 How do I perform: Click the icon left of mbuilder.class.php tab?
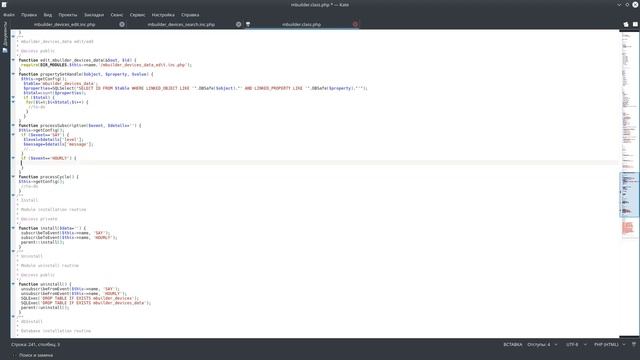point(248,24)
